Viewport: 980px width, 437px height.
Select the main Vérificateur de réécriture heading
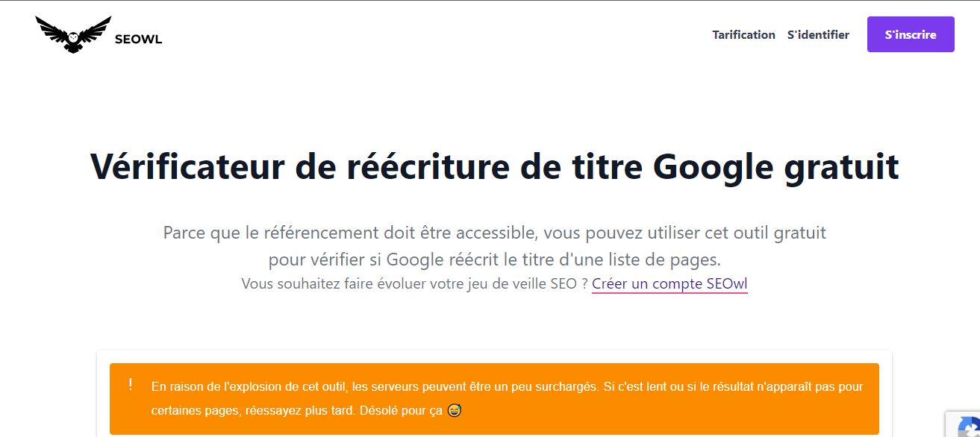tap(494, 166)
